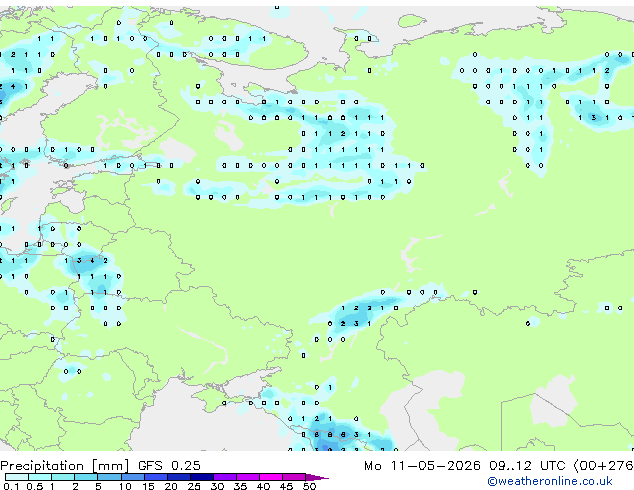Click the '25' legend scale label

coord(194,486)
